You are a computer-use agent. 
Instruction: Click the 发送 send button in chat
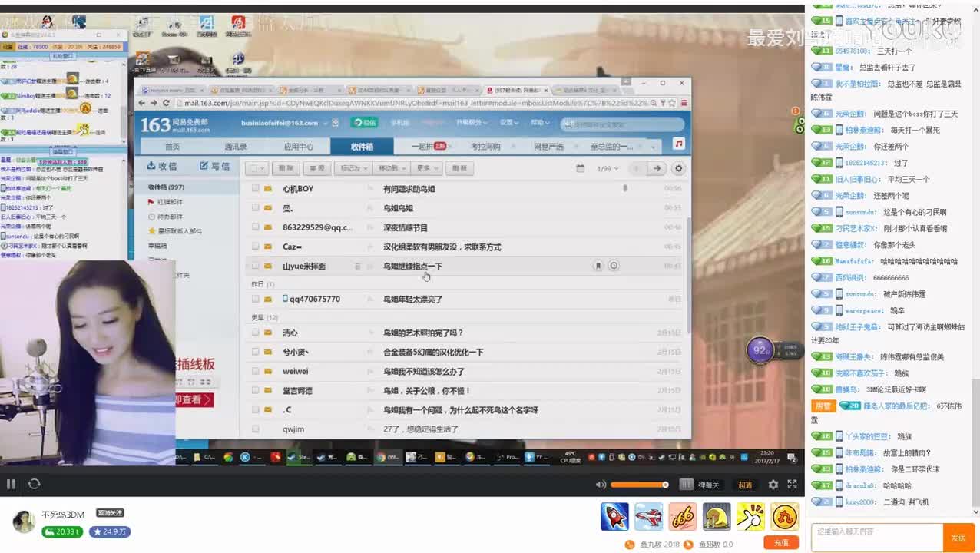coord(958,538)
